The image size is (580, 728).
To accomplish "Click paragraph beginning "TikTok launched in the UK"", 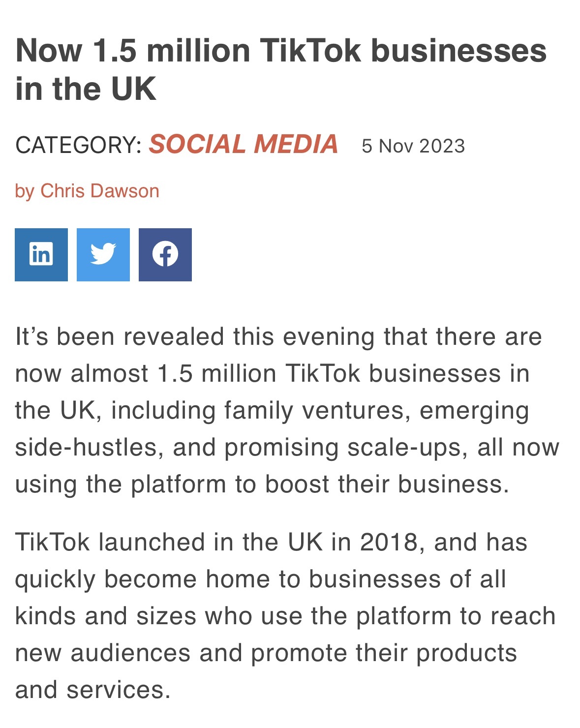I will [285, 616].
